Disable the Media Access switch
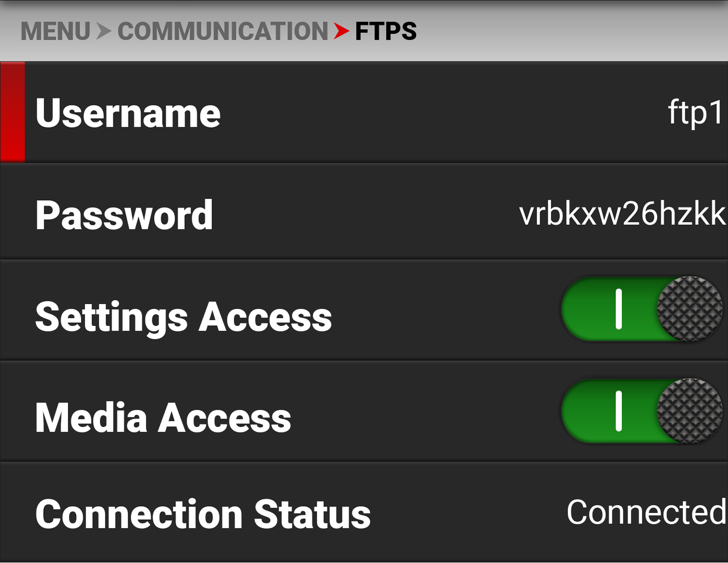The image size is (728, 563). pyautogui.click(x=642, y=411)
